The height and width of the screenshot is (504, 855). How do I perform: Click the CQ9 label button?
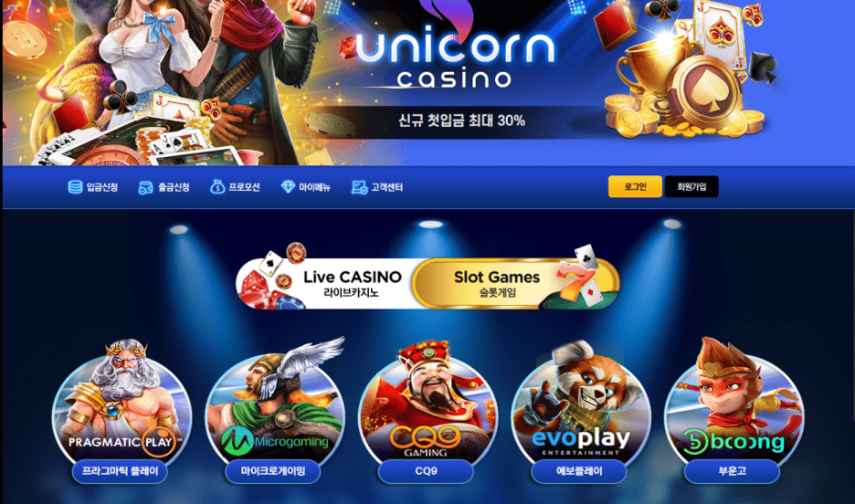click(x=426, y=471)
